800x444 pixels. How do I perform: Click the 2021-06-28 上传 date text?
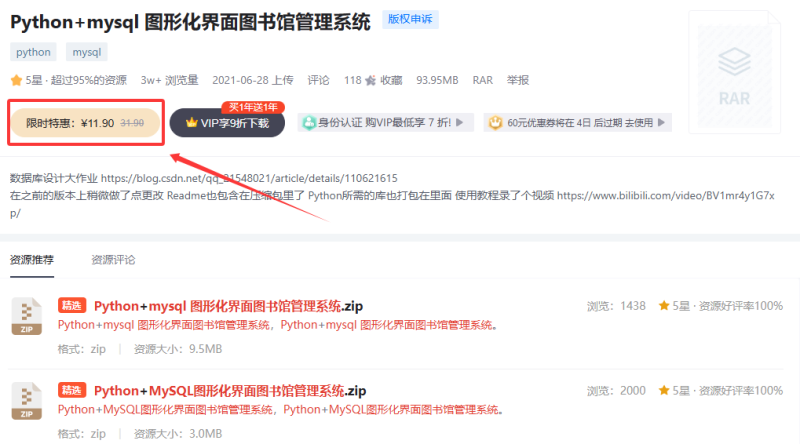pos(253,80)
